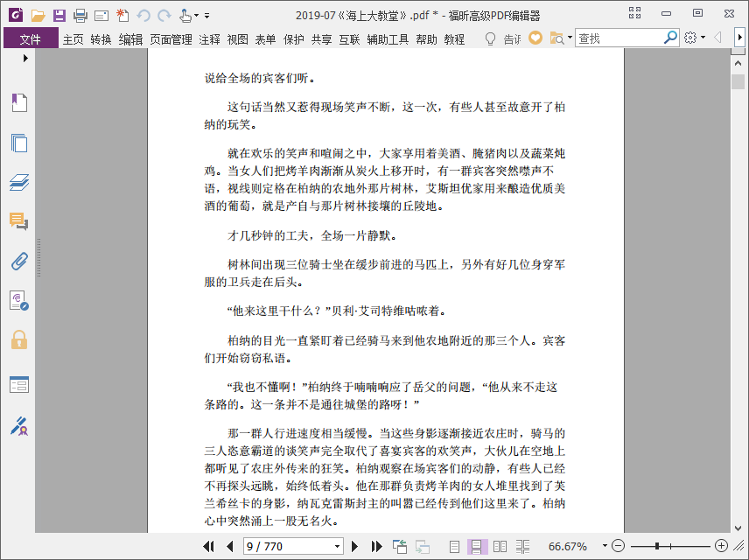Screen dimensions: 749x560
Task: Switch to single page view
Action: click(454, 546)
